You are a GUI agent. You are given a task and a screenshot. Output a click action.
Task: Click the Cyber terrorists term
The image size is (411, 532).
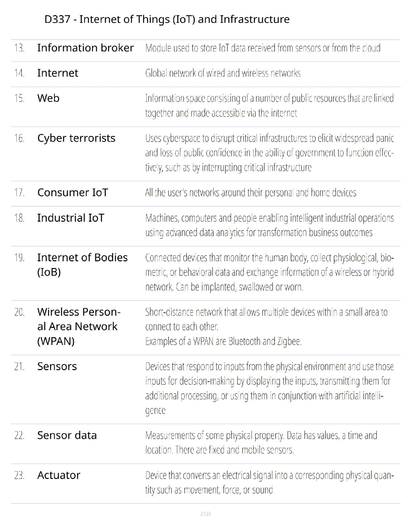76,138
